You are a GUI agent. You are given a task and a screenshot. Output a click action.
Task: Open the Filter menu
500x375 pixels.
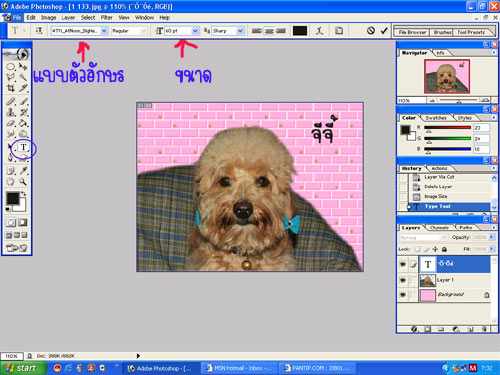point(107,17)
